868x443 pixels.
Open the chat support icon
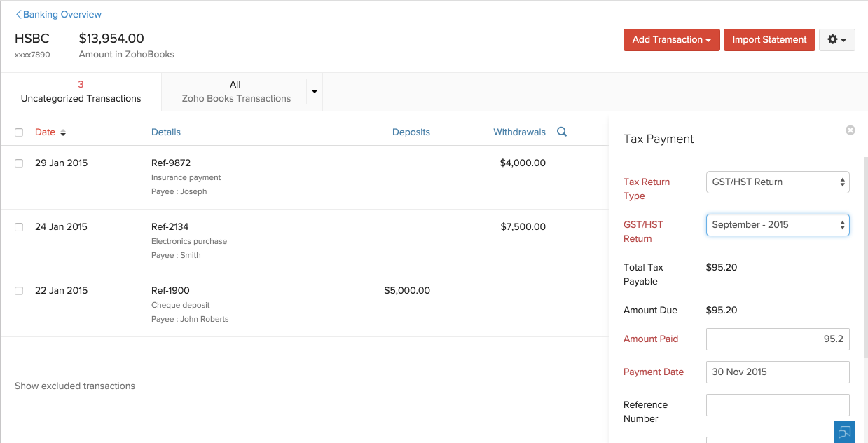tap(844, 432)
